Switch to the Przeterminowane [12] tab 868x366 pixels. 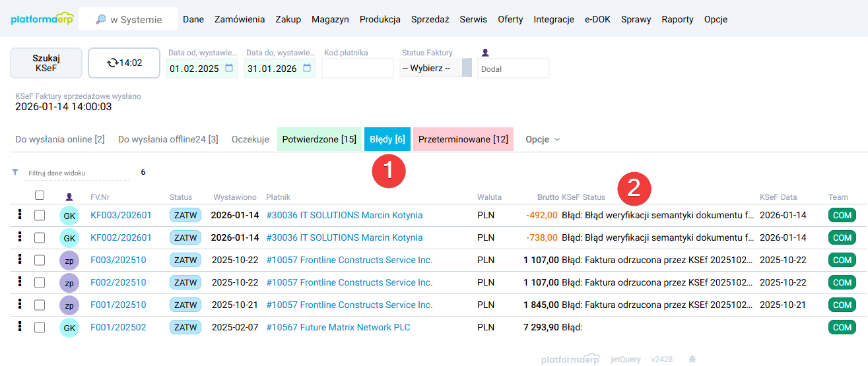[x=463, y=139]
